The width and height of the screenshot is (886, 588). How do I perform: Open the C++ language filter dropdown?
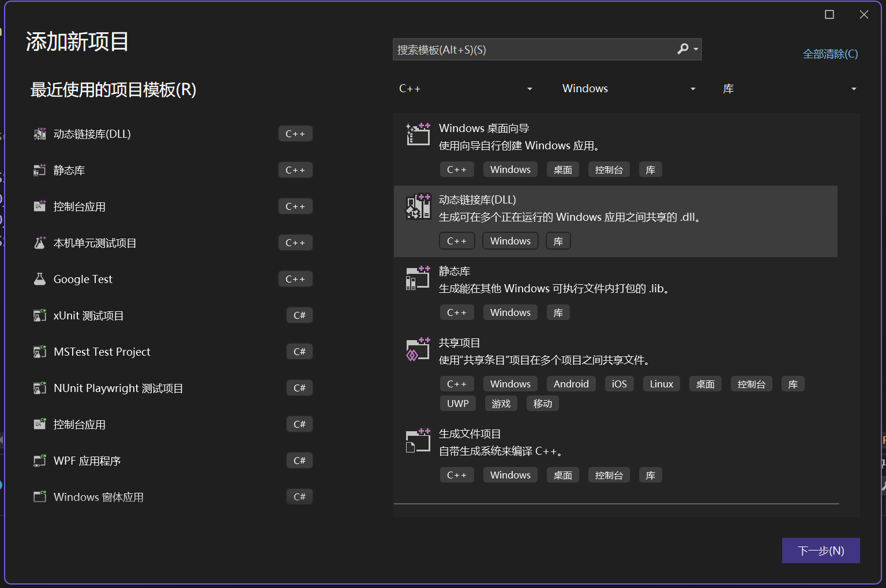[x=465, y=89]
